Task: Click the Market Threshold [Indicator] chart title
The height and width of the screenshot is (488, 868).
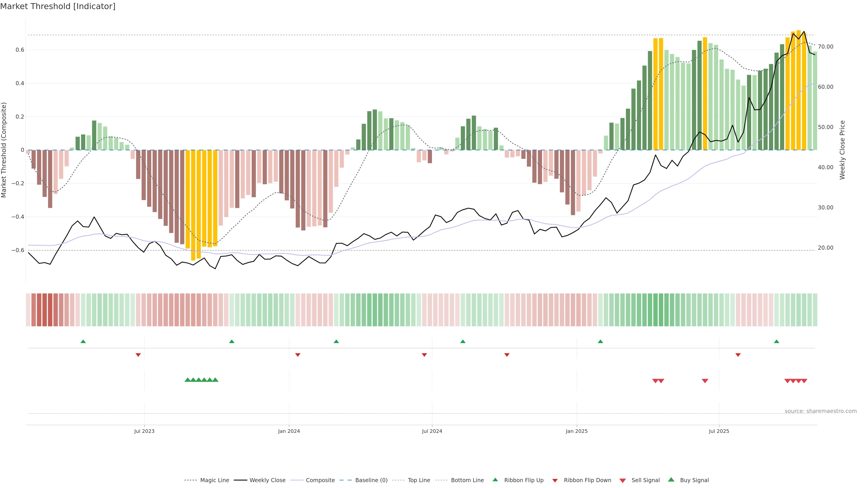Action: click(58, 6)
